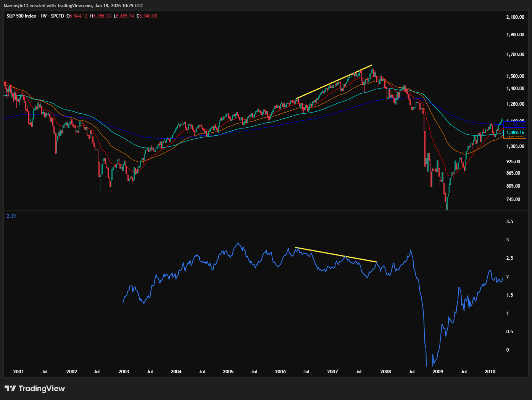
Task: Click the S&P 500 Index symbol title
Action: click(22, 16)
